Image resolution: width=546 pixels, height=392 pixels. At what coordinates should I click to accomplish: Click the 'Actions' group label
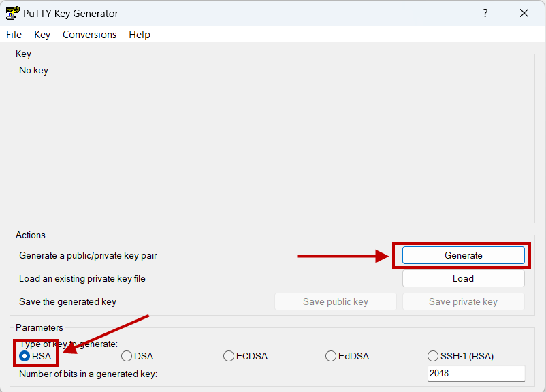pyautogui.click(x=30, y=235)
